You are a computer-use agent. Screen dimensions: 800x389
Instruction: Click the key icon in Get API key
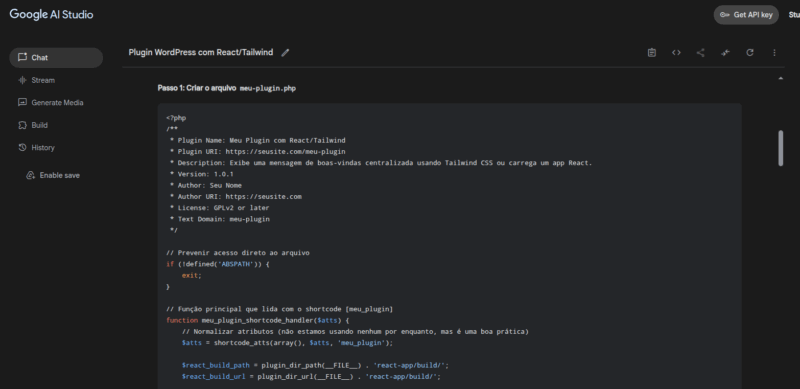[x=724, y=15]
